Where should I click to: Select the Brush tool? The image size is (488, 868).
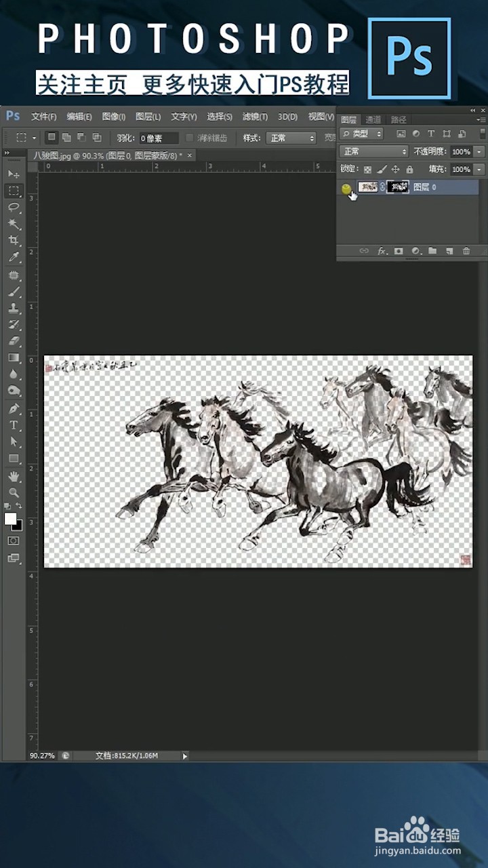click(x=14, y=292)
